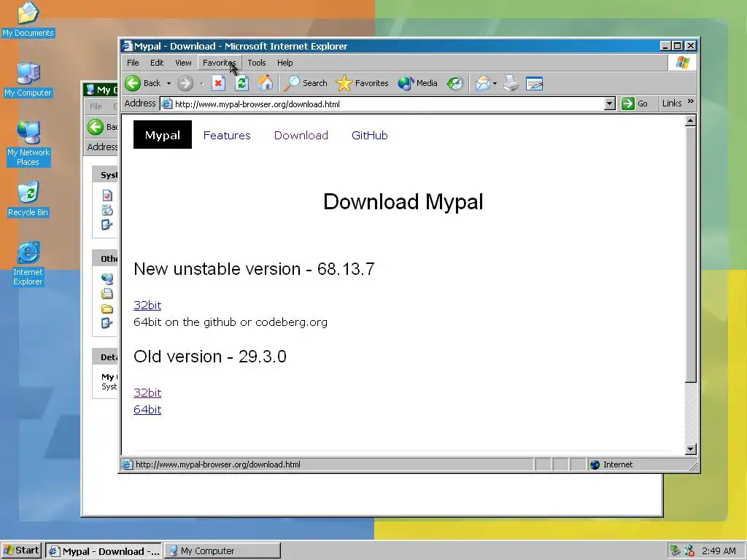Open the Tools menu
This screenshot has width=747, height=560.
point(256,63)
